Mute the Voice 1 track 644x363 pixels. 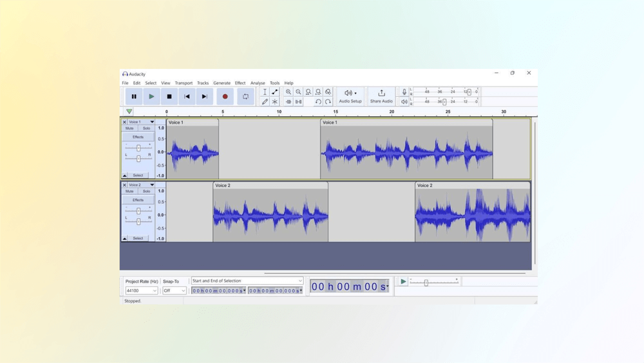(x=129, y=128)
